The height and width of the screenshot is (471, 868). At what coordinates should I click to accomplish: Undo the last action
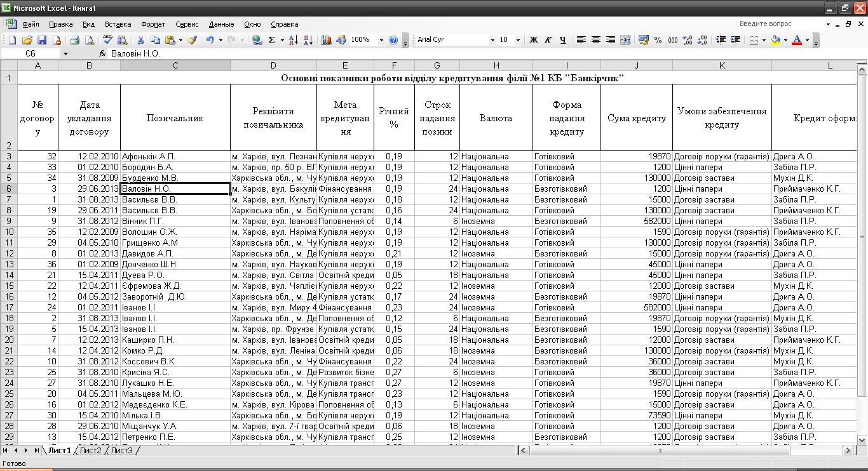[x=210, y=40]
